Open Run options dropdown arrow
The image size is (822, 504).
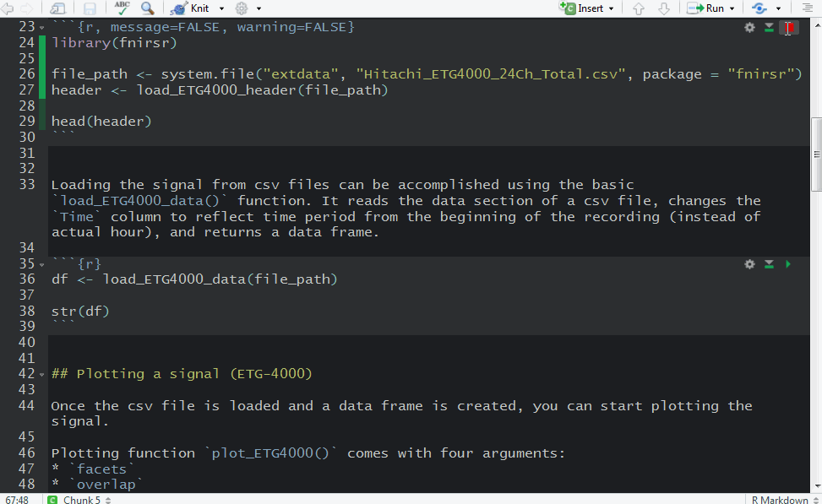point(732,8)
